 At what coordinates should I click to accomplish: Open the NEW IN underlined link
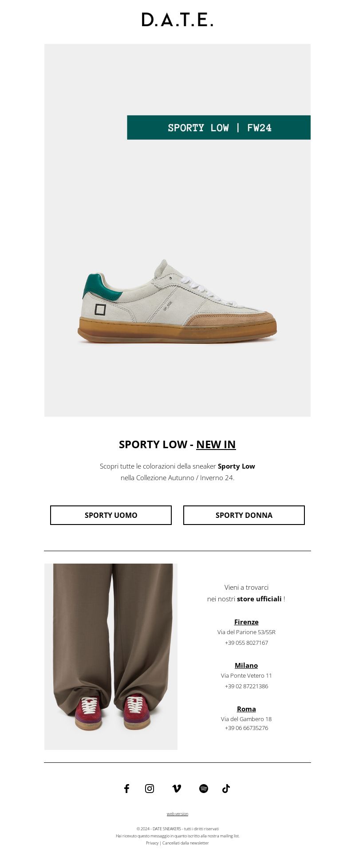click(216, 444)
